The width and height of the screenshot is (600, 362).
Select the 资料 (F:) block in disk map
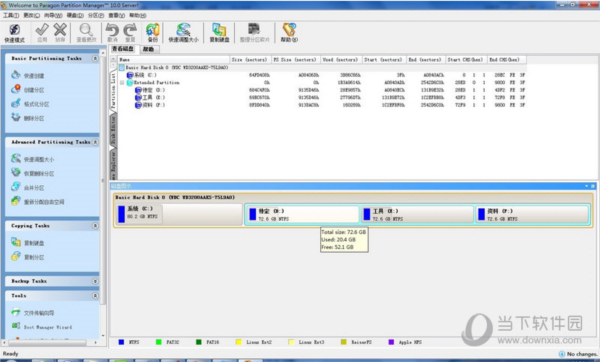point(532,214)
